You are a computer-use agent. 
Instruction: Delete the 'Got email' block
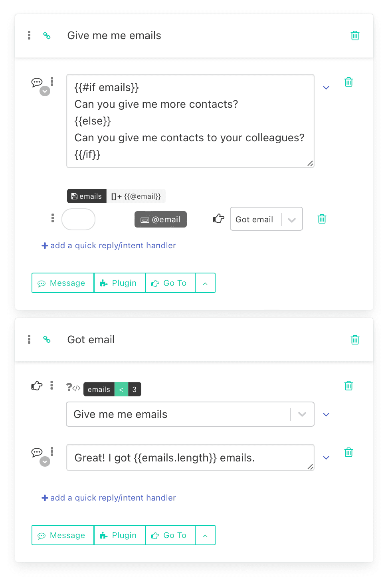coord(355,340)
